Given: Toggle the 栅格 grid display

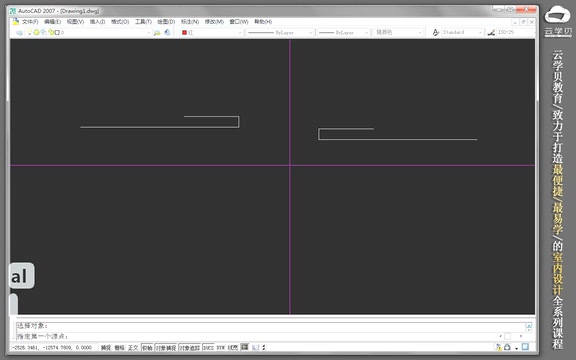Looking at the screenshot, I should pyautogui.click(x=119, y=348).
